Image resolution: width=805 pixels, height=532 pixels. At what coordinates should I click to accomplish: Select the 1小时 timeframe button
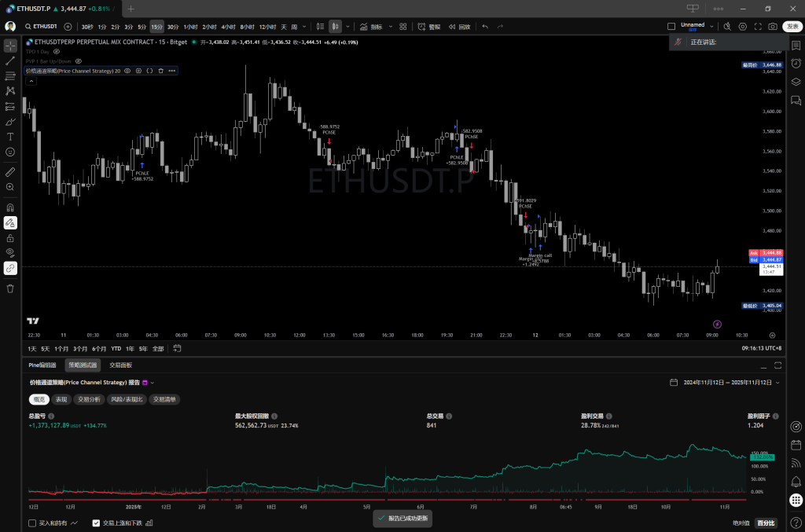(190, 26)
